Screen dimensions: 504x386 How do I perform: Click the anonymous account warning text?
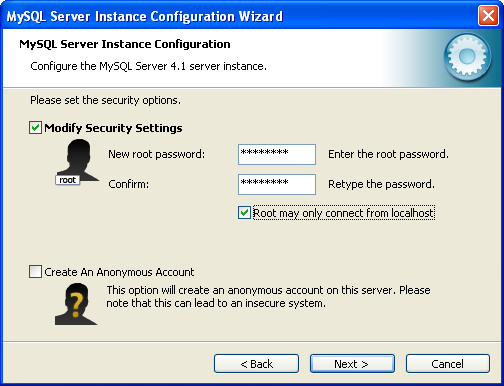(268, 297)
